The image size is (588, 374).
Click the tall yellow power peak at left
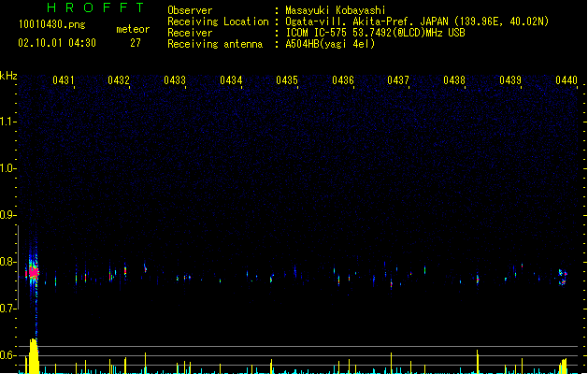(x=34, y=356)
